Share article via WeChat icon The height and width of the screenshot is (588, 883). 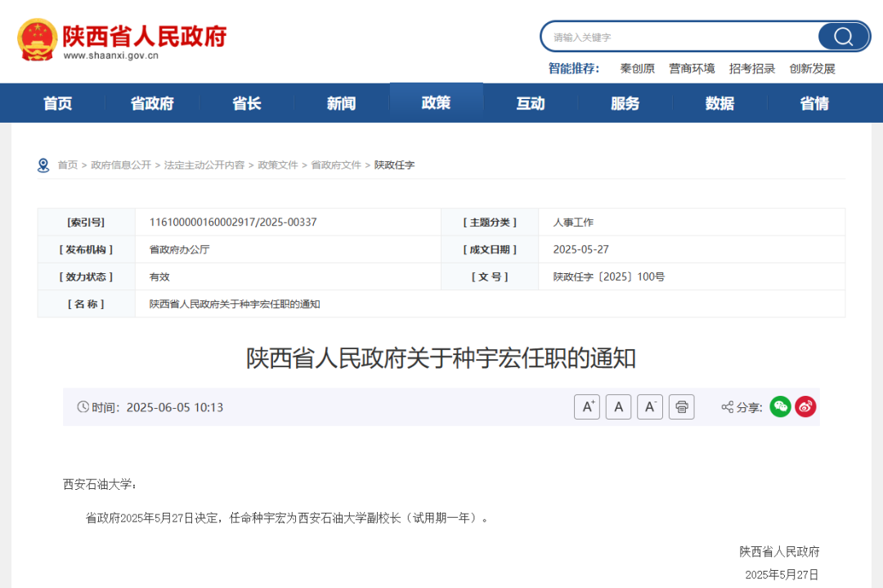[780, 406]
